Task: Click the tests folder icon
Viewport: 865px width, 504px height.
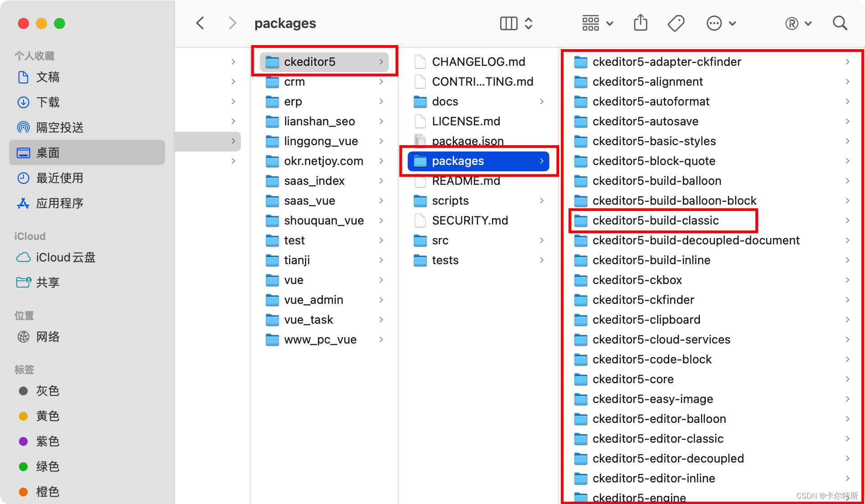Action: click(x=420, y=260)
